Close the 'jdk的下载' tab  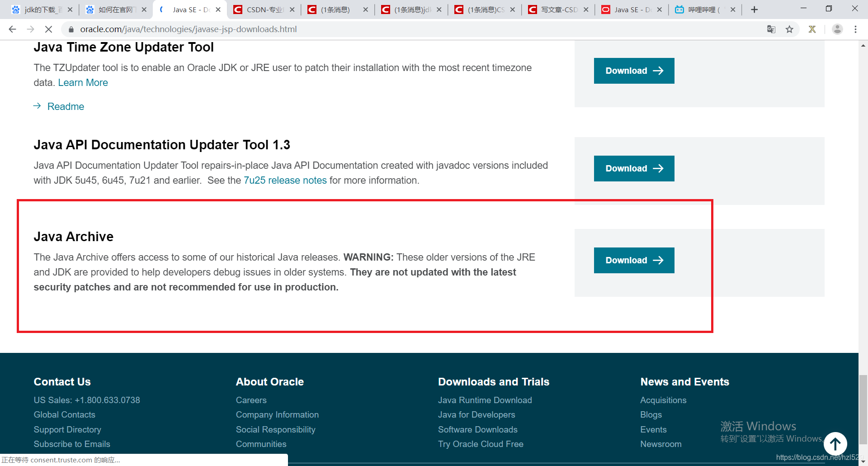[70, 10]
